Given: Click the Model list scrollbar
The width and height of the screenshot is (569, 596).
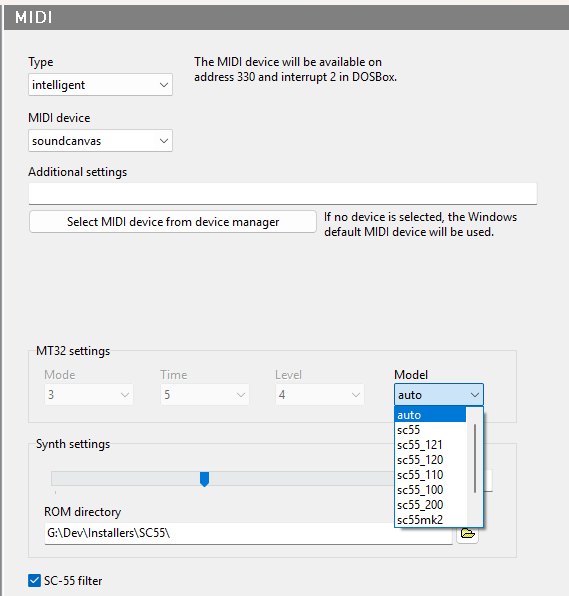Looking at the screenshot, I should coord(475,458).
